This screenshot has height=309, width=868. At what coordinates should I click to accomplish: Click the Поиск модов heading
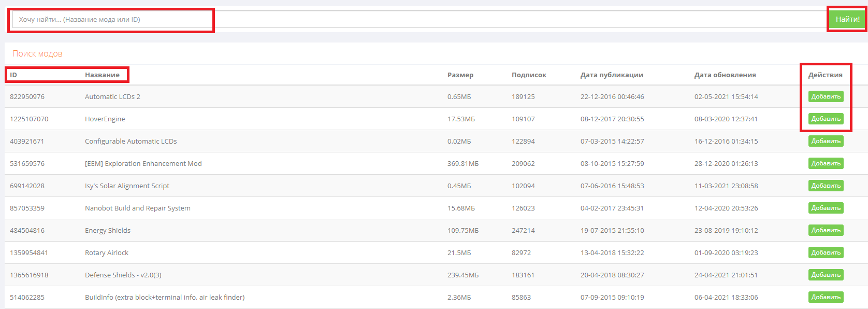[37, 53]
